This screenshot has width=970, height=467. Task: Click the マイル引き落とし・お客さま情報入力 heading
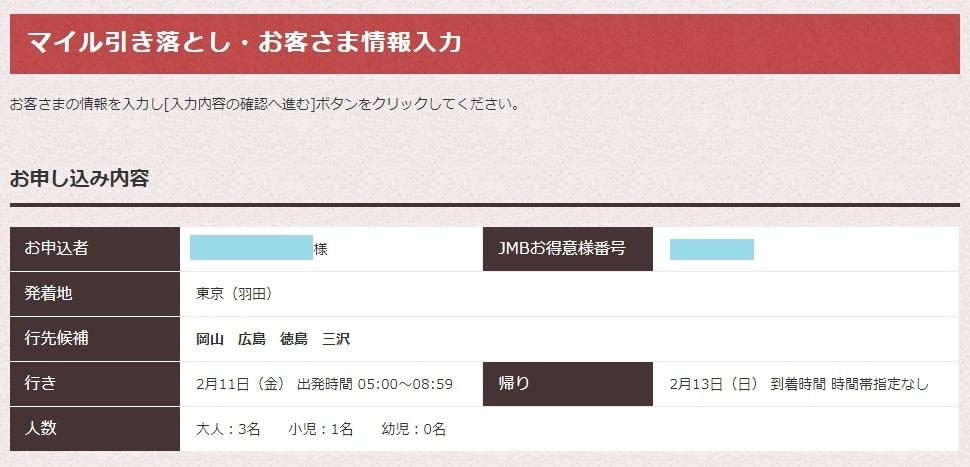[x=245, y=43]
